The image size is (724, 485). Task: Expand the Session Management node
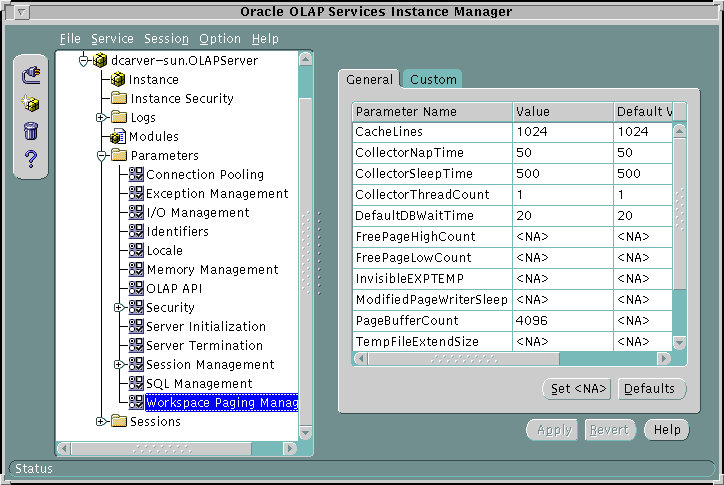tap(119, 364)
